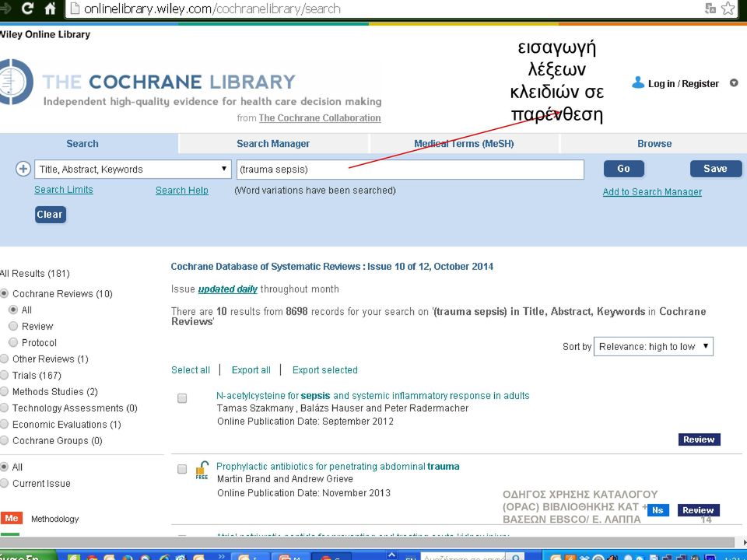Check the Prophylactic antibiotics result checkbox
The image size is (747, 560).
pyautogui.click(x=182, y=469)
